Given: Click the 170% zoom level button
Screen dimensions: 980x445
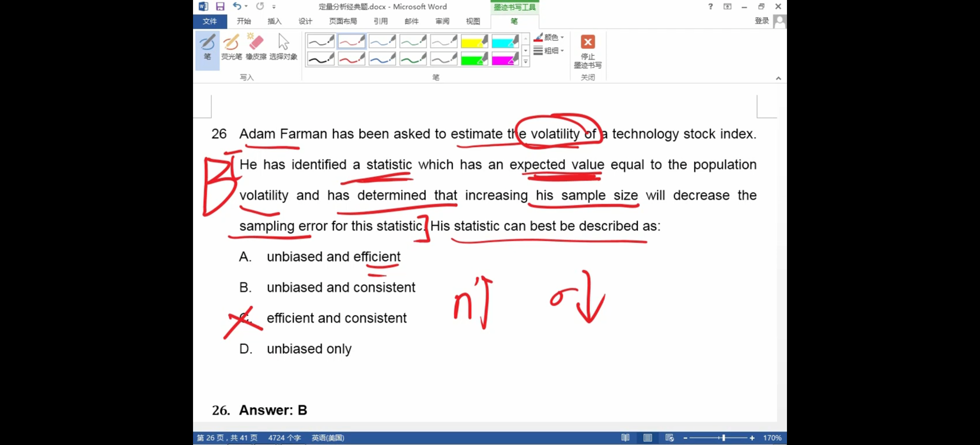Looking at the screenshot, I should pyautogui.click(x=772, y=438).
